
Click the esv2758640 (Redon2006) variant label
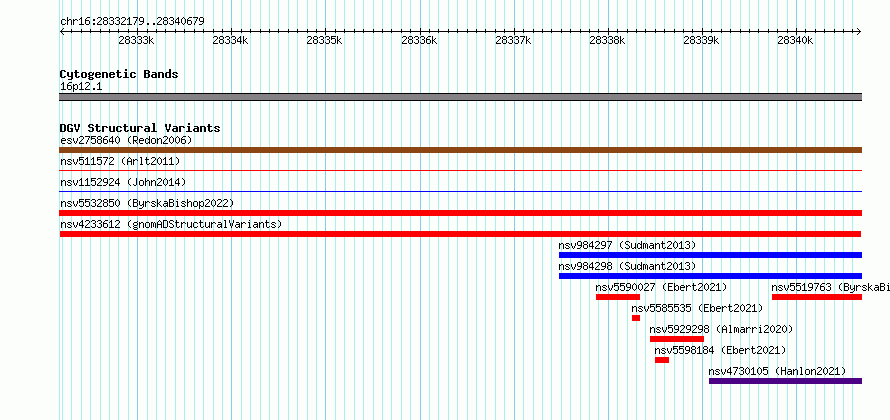click(x=126, y=140)
